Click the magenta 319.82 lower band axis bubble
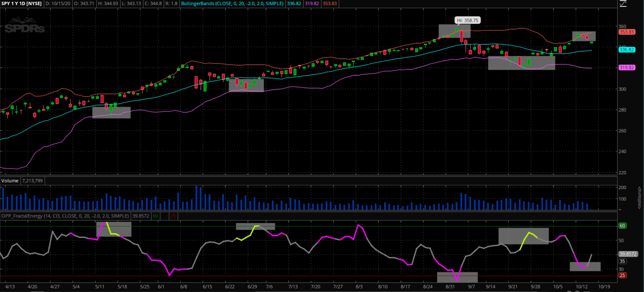 pos(627,67)
